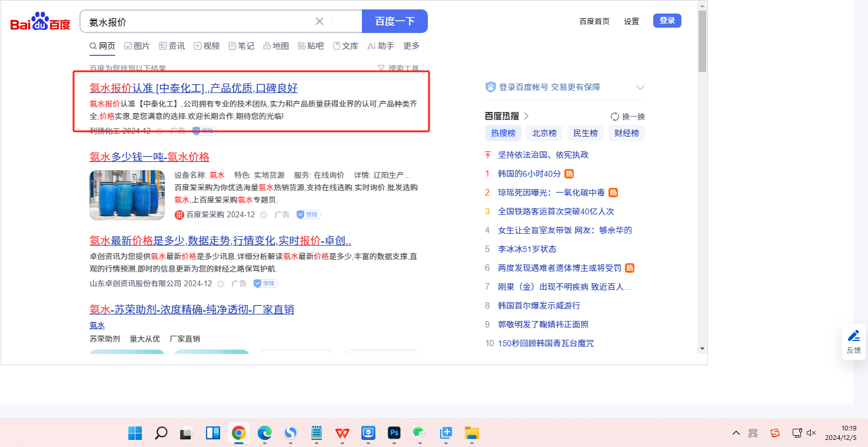Clear the search box with the X icon

click(320, 22)
